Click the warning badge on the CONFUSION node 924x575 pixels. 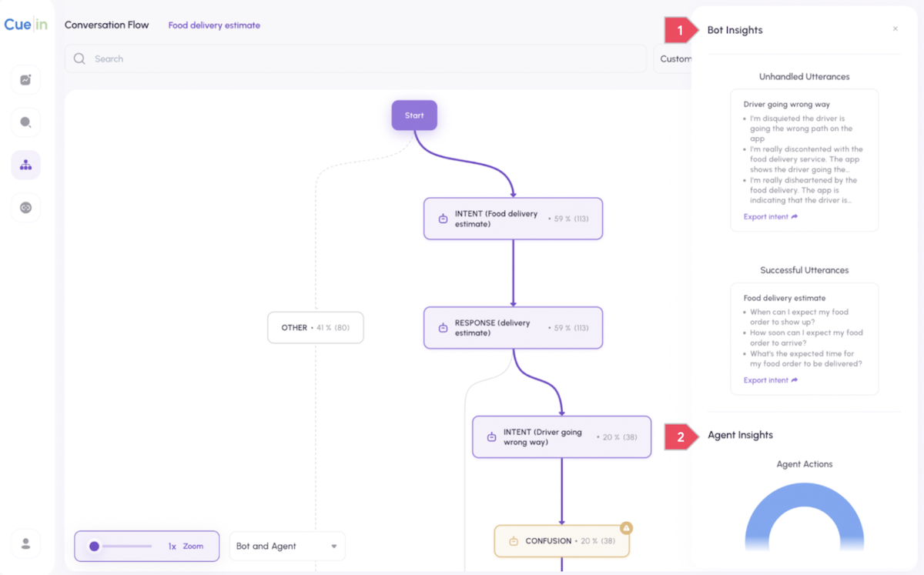(626, 528)
